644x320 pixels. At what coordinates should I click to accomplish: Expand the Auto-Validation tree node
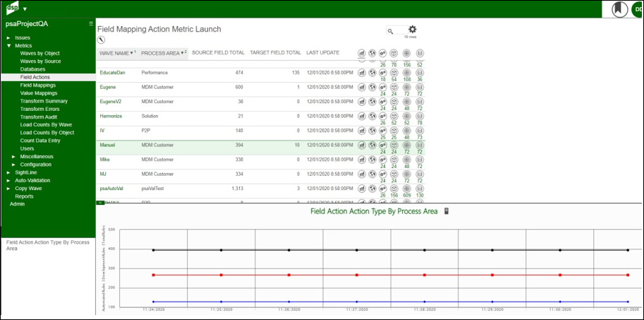(x=8, y=181)
